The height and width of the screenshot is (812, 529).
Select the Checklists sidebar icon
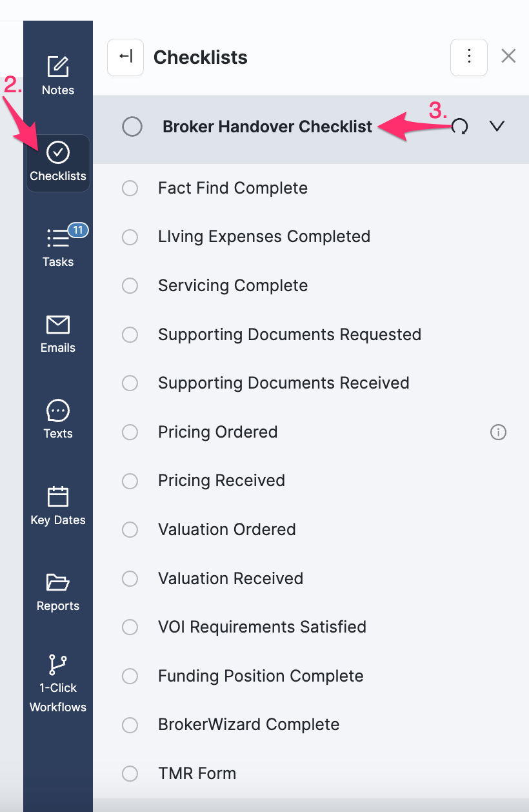pyautogui.click(x=58, y=153)
